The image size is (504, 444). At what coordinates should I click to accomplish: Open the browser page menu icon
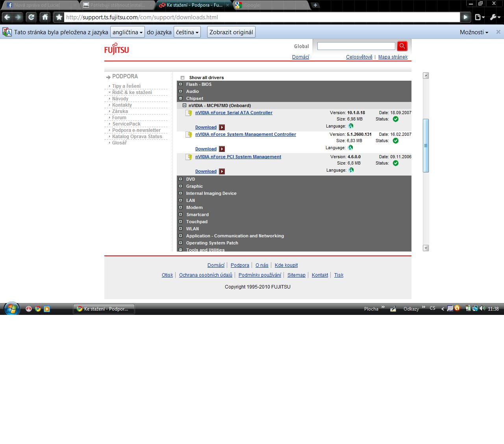coord(480,17)
